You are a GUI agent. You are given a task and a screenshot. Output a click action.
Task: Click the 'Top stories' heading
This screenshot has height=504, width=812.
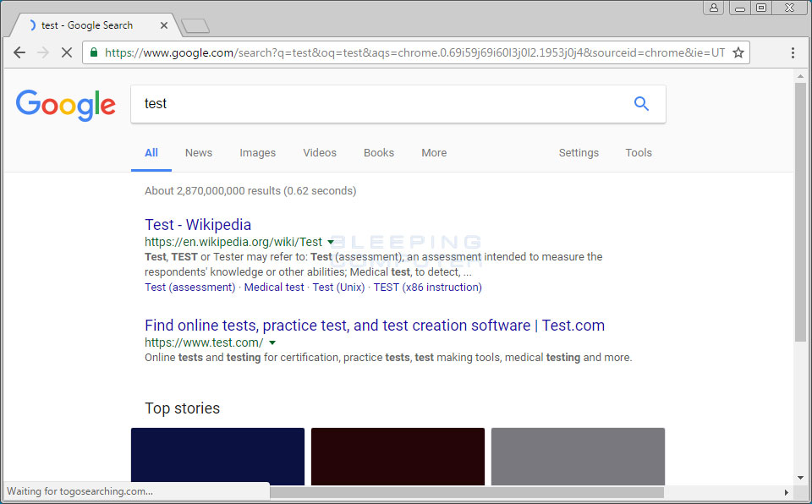(x=183, y=408)
